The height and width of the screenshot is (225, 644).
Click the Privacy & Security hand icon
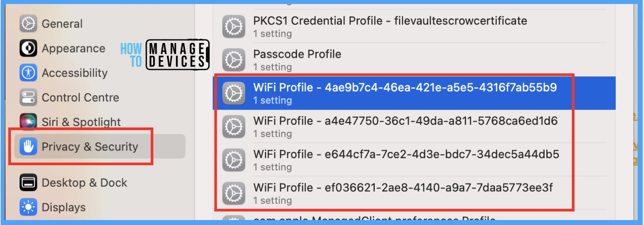[x=28, y=146]
